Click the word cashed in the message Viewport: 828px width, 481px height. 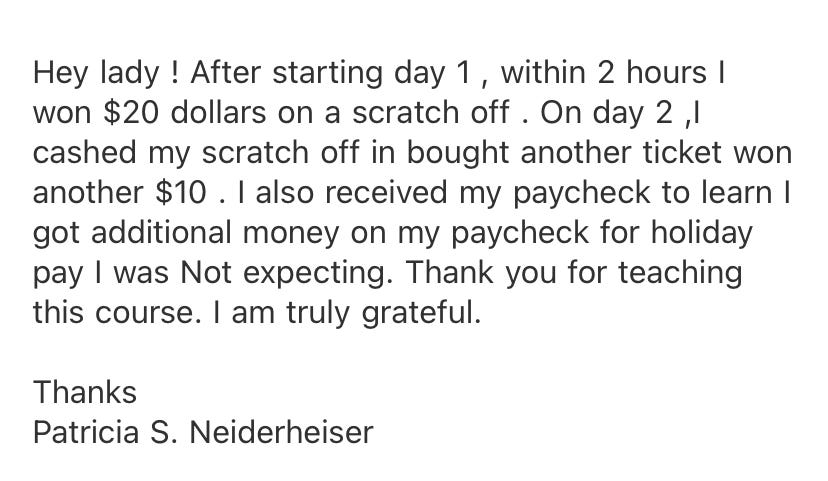84,153
